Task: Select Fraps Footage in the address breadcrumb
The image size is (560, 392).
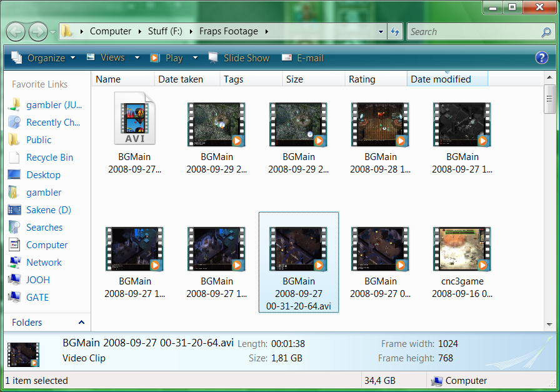Action: [x=229, y=31]
